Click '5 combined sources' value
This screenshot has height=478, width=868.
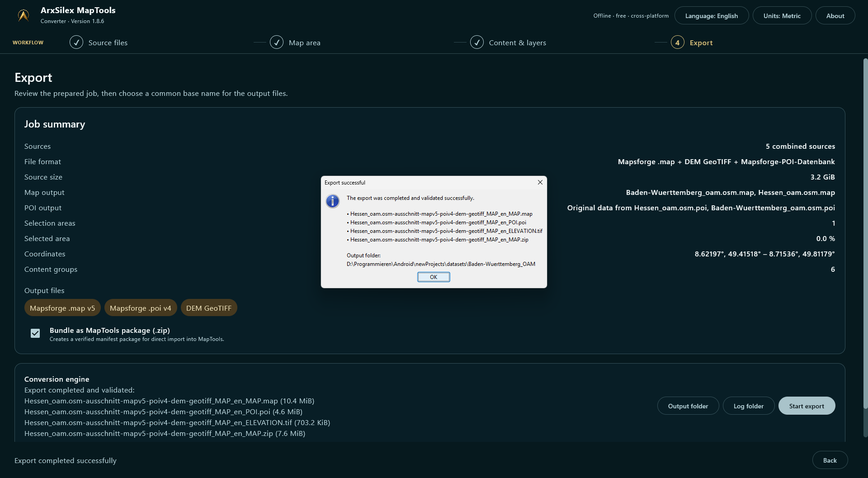point(800,147)
